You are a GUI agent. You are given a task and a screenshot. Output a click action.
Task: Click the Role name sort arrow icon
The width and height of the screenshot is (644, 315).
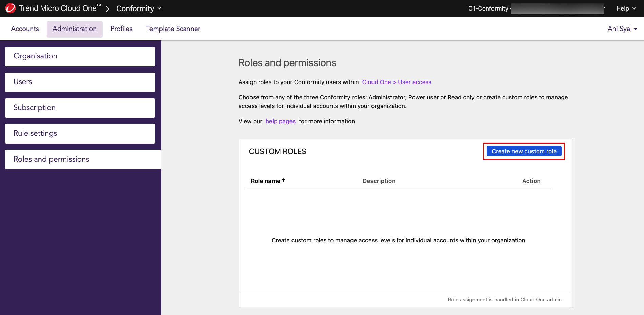click(x=284, y=180)
